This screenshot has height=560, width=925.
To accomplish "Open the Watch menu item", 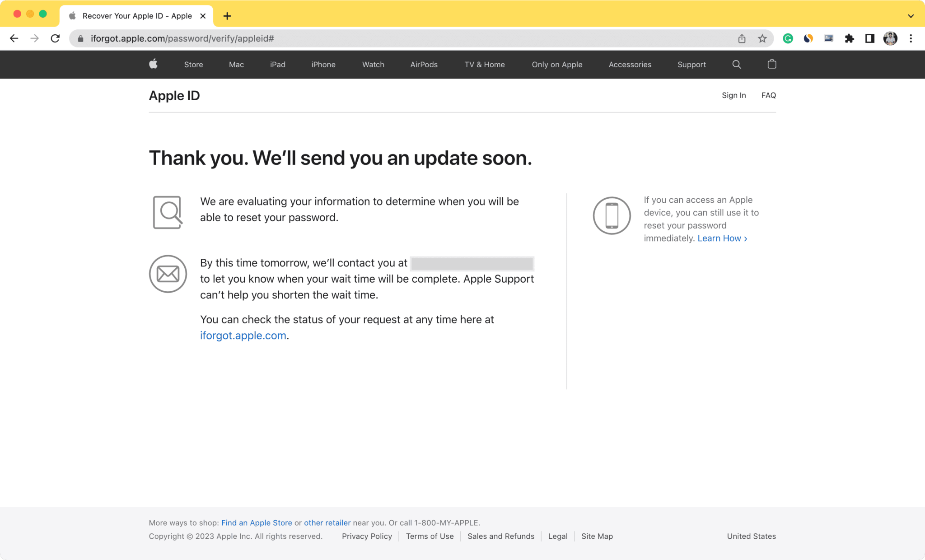I will tap(373, 65).
